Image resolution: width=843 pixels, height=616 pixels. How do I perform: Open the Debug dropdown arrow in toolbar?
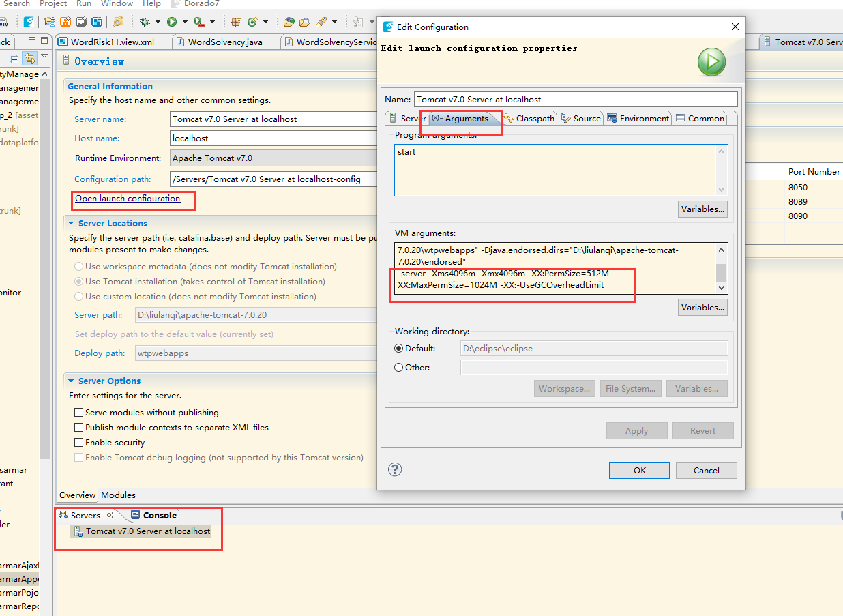pyautogui.click(x=158, y=22)
